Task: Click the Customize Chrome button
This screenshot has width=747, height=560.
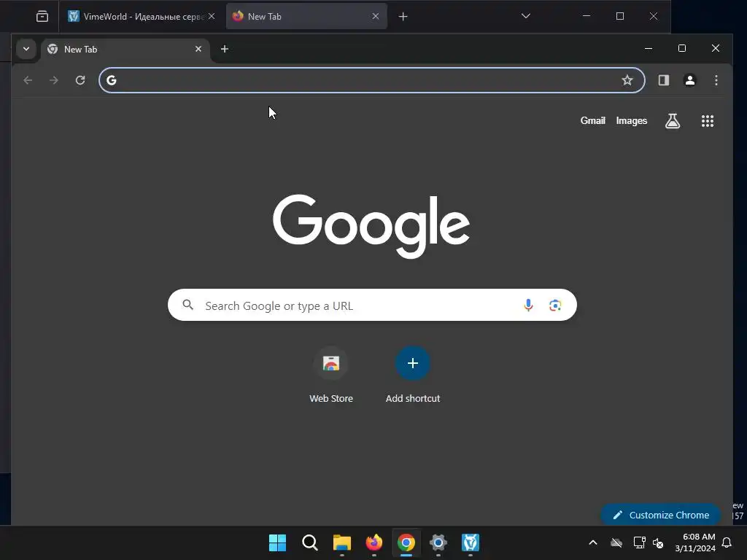Action: 661,515
